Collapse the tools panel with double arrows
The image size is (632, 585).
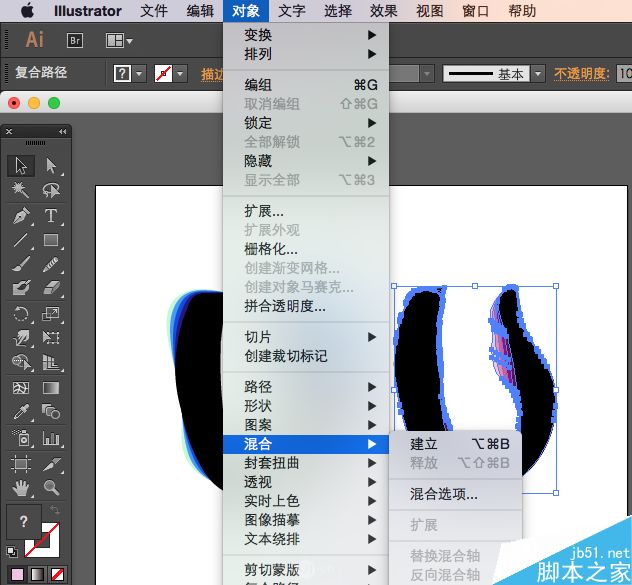click(x=62, y=131)
